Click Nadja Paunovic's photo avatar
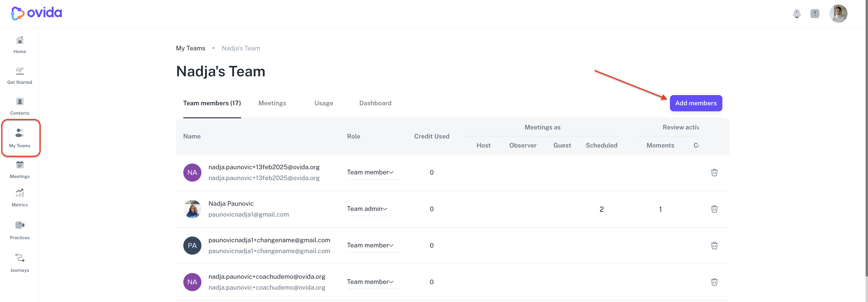This screenshot has width=868, height=302. point(192,209)
